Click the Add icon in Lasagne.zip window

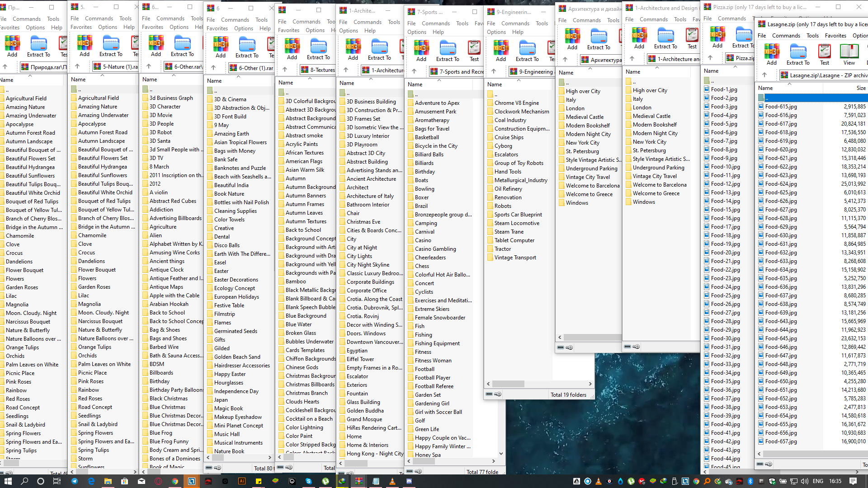pyautogui.click(x=771, y=54)
